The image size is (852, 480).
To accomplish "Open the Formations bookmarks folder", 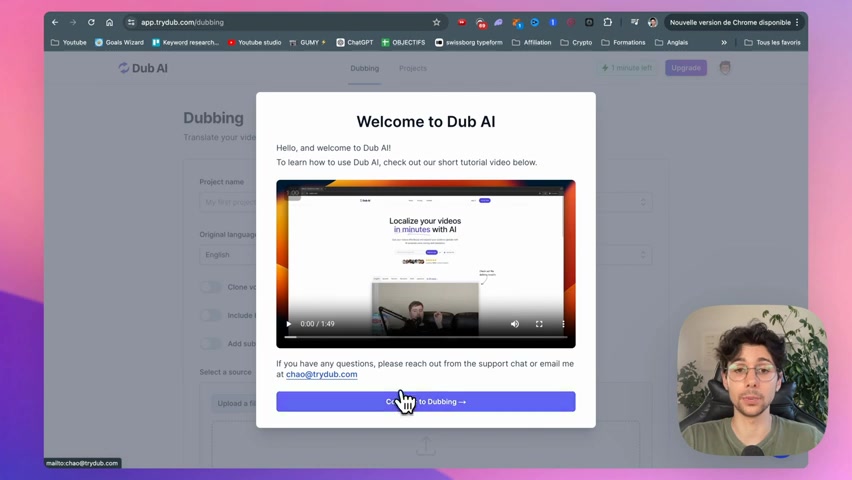I will (623, 42).
